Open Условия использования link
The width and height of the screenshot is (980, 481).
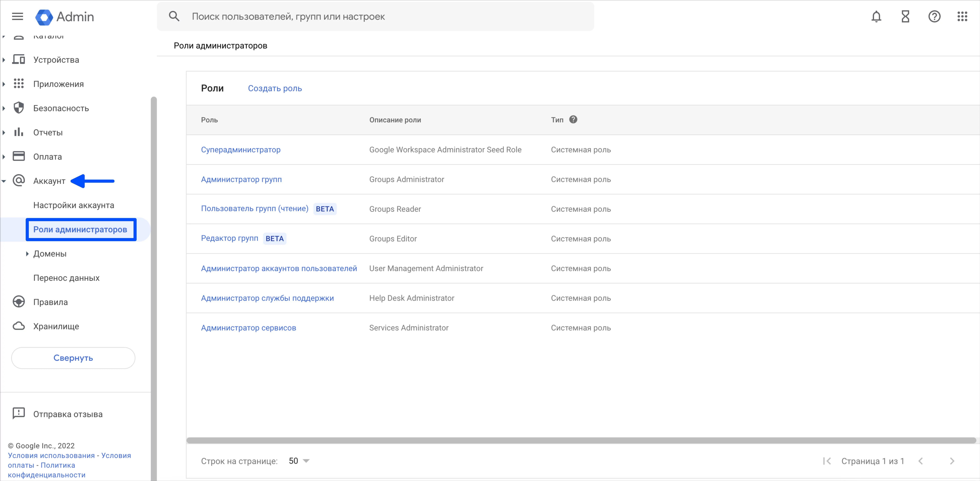51,456
